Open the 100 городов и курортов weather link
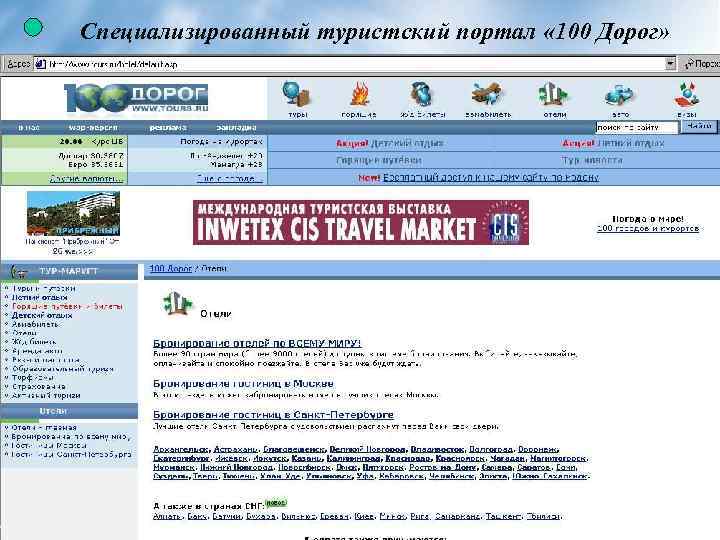Screen dimensions: 720x540 [648, 228]
